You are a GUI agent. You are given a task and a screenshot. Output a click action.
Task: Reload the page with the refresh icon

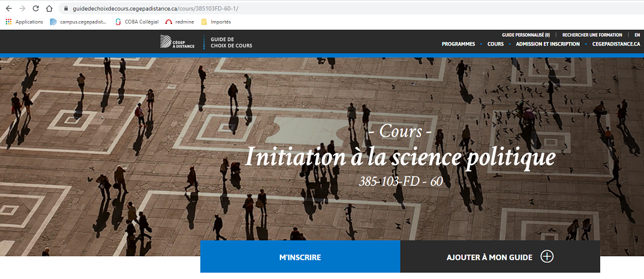pos(36,9)
